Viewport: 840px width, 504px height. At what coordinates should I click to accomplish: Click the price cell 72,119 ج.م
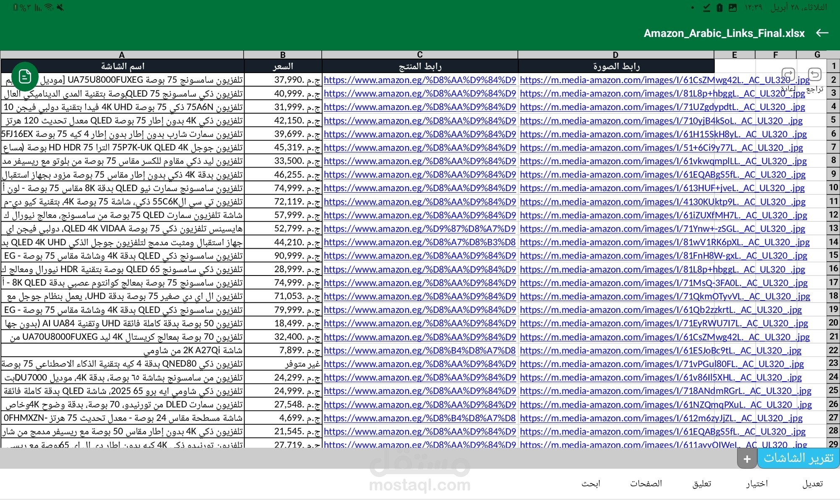(283, 202)
